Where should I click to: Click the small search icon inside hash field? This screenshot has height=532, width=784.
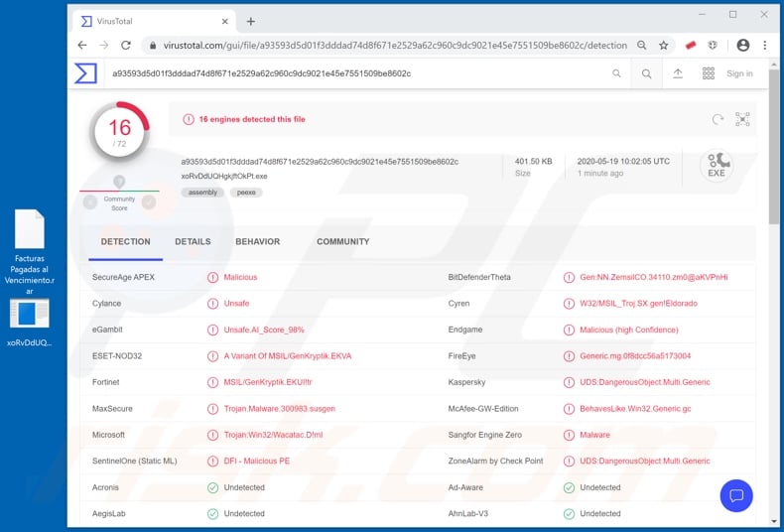(616, 73)
